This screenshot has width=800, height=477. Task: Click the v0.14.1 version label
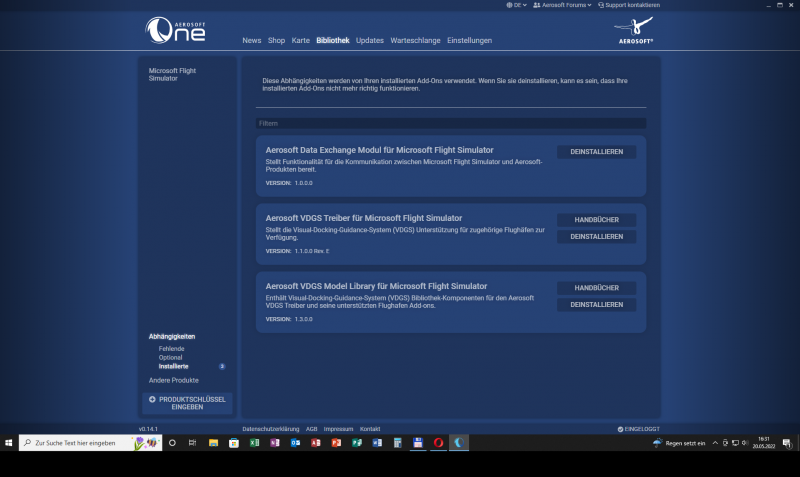148,429
